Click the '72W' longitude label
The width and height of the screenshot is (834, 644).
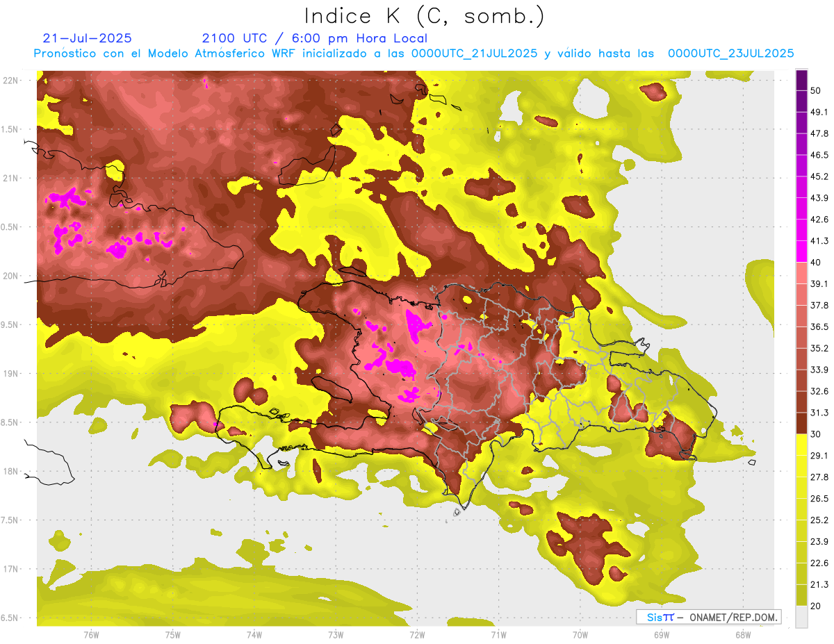point(417,635)
